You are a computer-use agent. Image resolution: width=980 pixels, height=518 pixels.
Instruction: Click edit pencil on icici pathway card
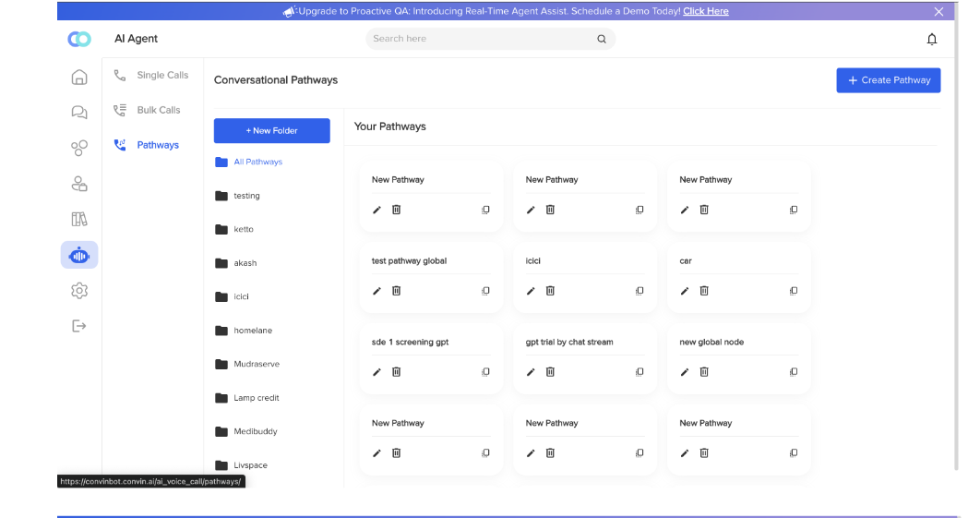pos(531,291)
